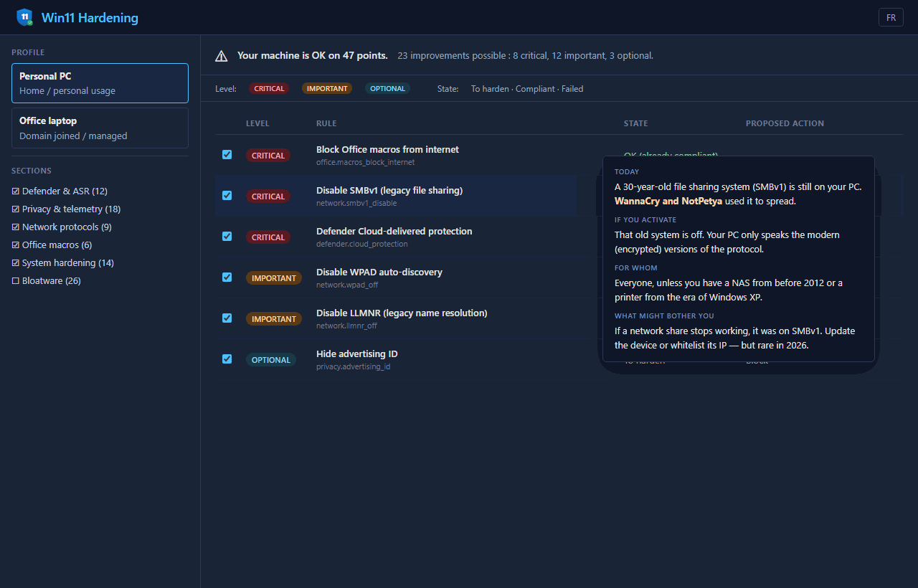Image resolution: width=918 pixels, height=588 pixels.
Task: Click OPTIONAL badge on Hide advertising ID row
Action: pos(271,360)
